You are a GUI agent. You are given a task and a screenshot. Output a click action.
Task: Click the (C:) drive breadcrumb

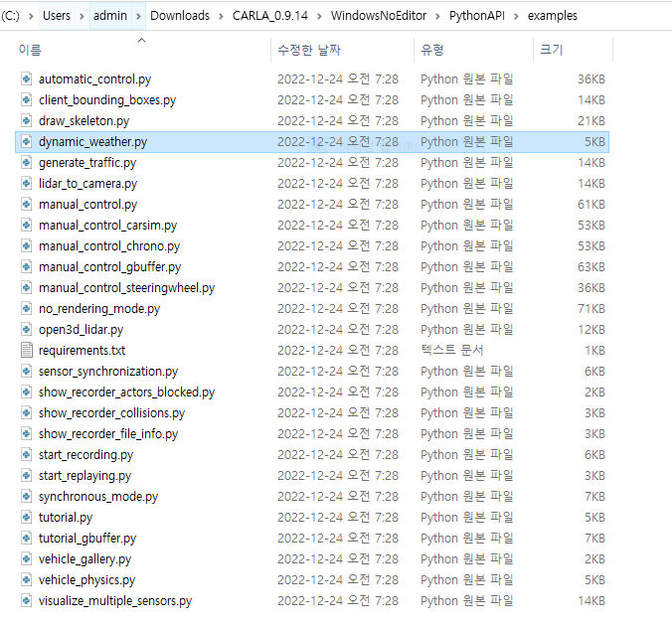coord(10,16)
